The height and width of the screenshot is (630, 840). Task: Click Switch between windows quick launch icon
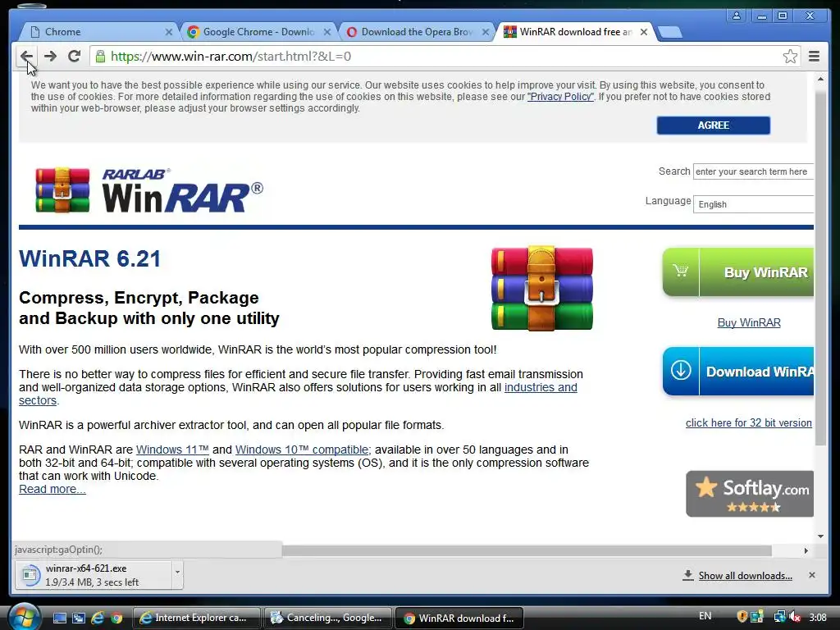(79, 619)
